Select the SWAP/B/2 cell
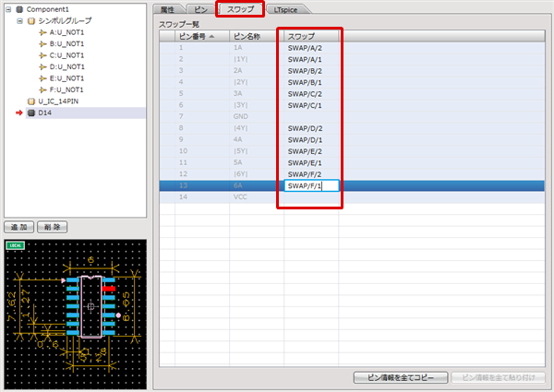Image resolution: width=554 pixels, height=392 pixels. coord(311,71)
